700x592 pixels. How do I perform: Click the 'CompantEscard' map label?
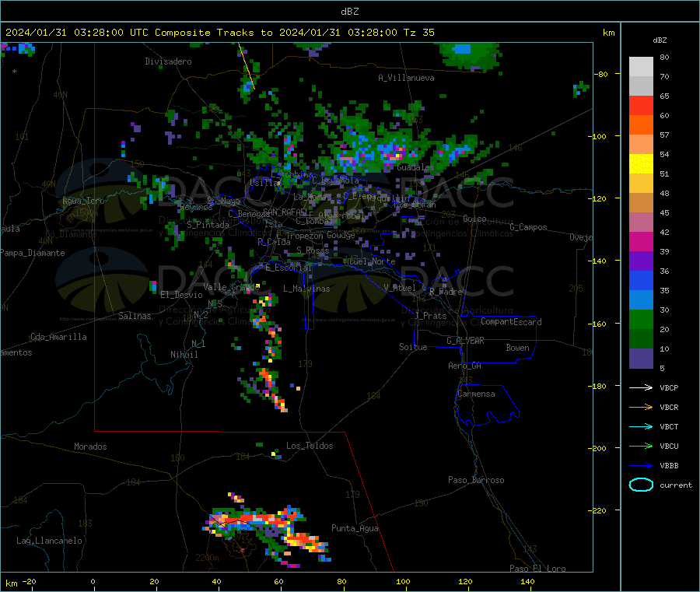pyautogui.click(x=511, y=322)
